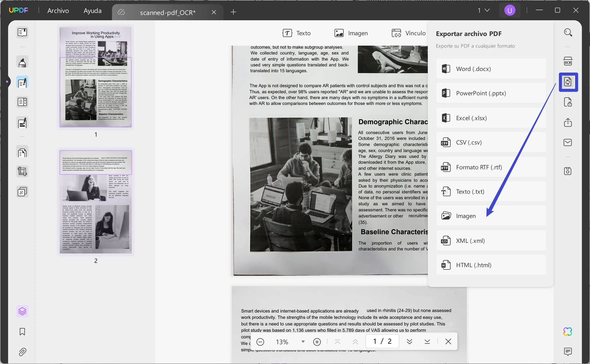
Task: Close the scanned-pdf_OCR* tab
Action: click(x=214, y=12)
